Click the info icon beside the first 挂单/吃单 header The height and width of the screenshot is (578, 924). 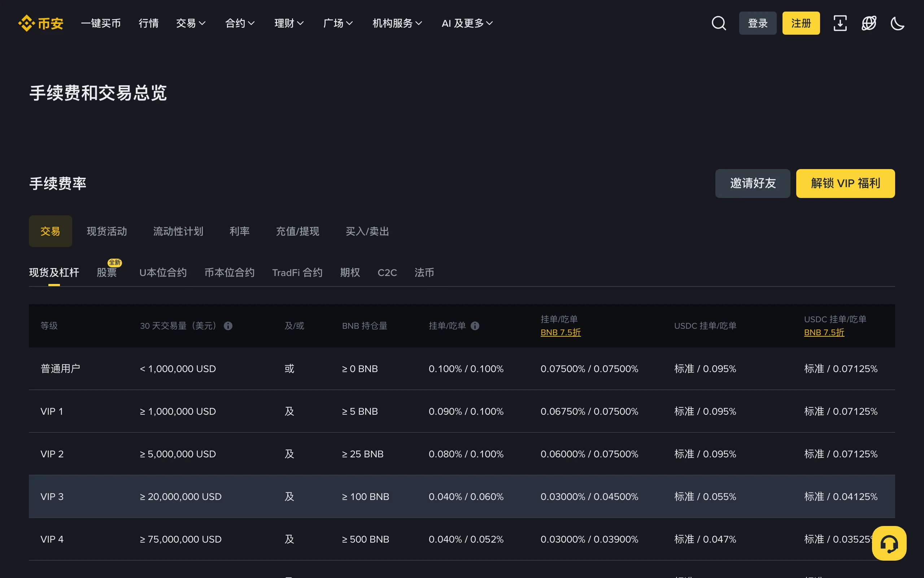pyautogui.click(x=475, y=326)
